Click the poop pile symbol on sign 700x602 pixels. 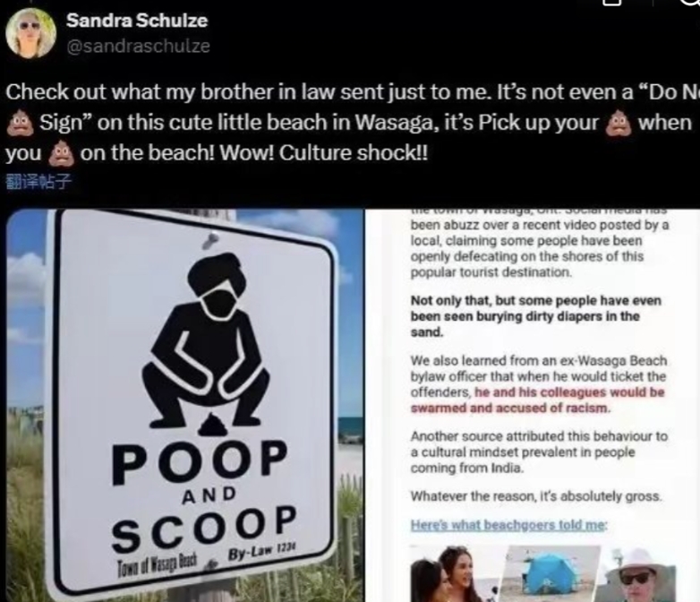click(x=213, y=425)
